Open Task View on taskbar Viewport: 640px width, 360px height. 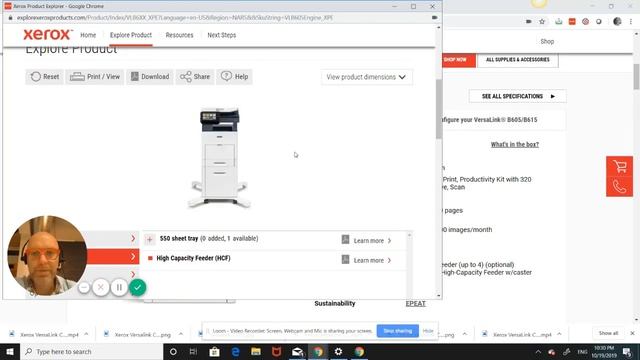(x=193, y=351)
